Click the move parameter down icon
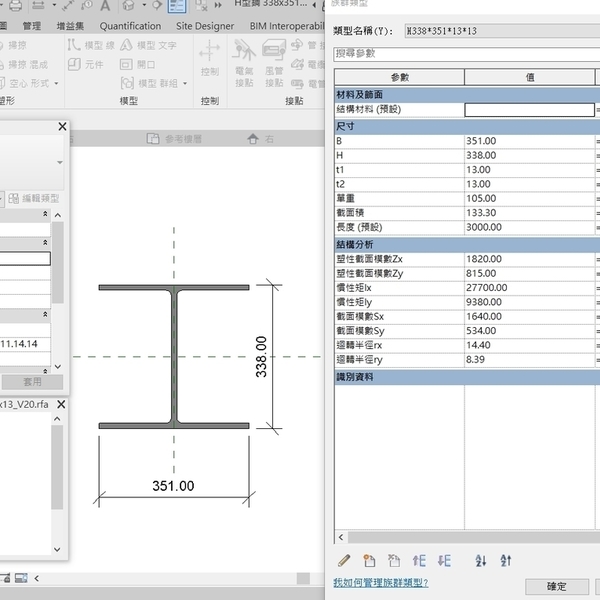 click(x=444, y=561)
